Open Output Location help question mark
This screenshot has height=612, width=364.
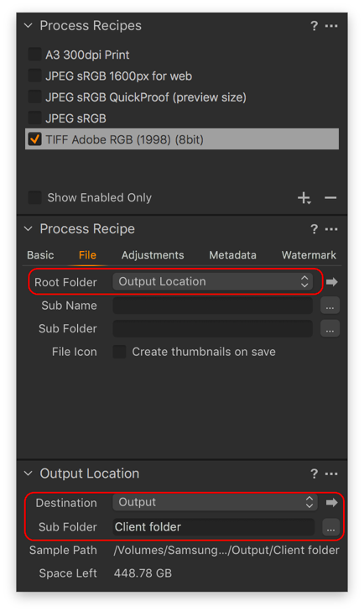(x=314, y=473)
